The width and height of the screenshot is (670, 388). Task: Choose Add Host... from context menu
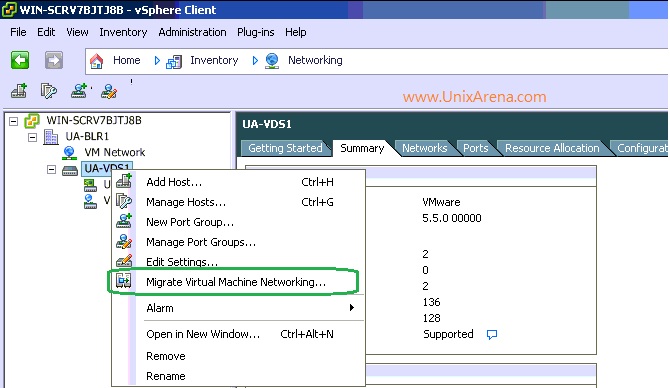[x=238, y=182]
